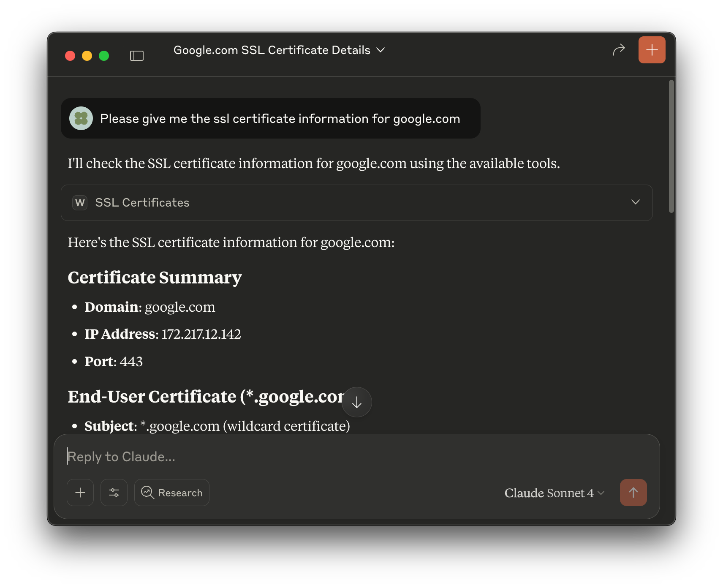The height and width of the screenshot is (588, 723).
Task: Enable Research mode
Action: (171, 493)
